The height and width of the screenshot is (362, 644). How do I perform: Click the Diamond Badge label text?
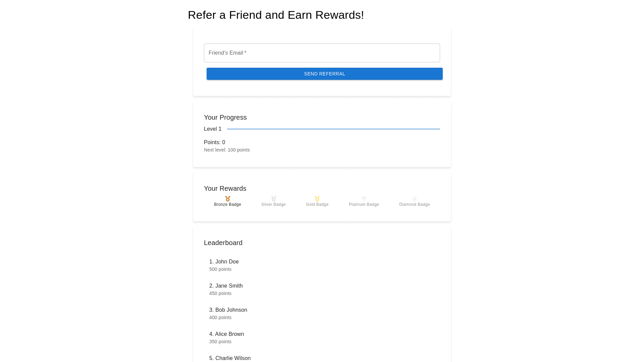tap(415, 204)
